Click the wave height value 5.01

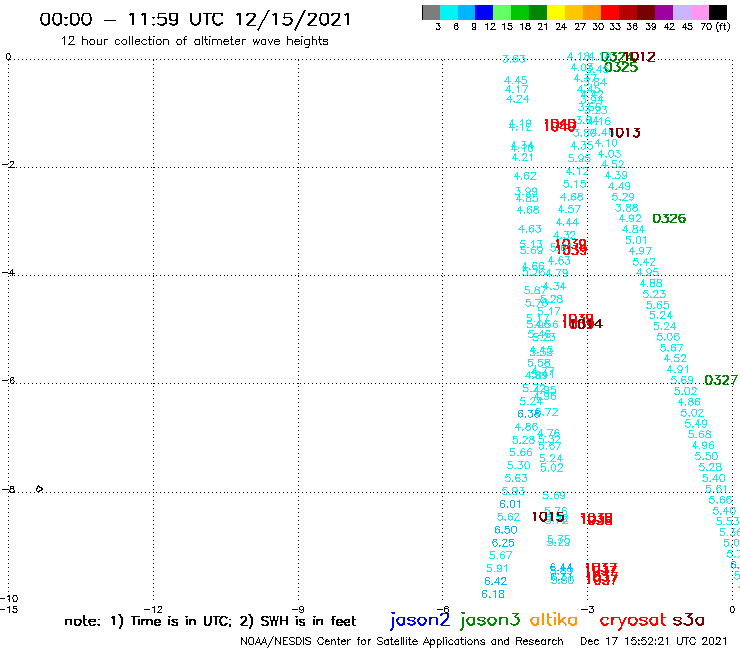637,240
